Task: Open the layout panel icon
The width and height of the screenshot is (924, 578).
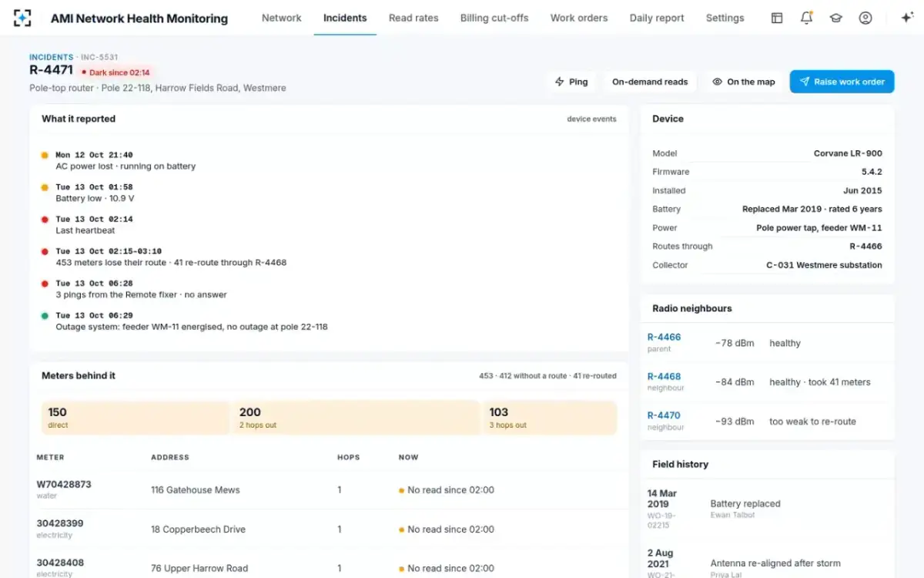Action: pyautogui.click(x=777, y=18)
